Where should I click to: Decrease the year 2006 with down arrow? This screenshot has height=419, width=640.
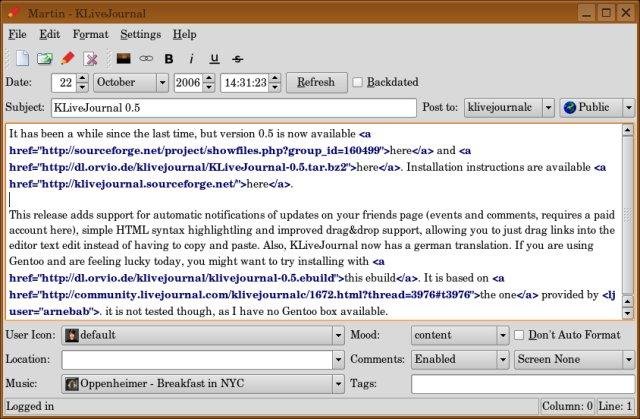(209, 87)
